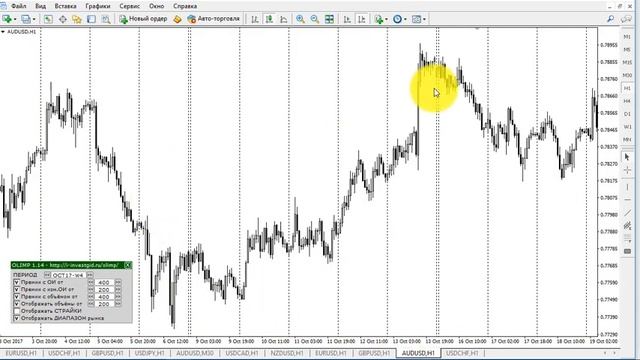Click the New Chart toolbar icon
640x360 pixels.
[7, 19]
